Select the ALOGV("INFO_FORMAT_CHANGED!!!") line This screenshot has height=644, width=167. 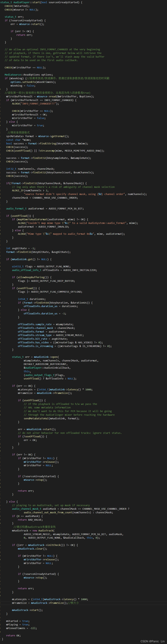click(36, 104)
